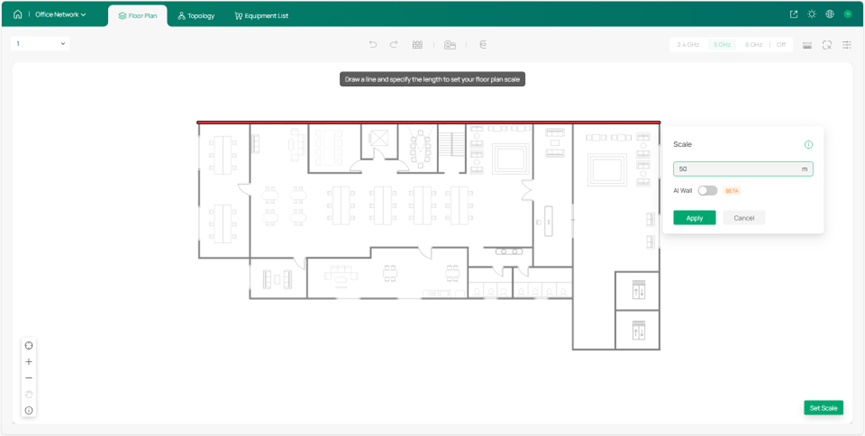The height and width of the screenshot is (436, 865).
Task: Toggle the AI Wall switch
Action: [707, 190]
